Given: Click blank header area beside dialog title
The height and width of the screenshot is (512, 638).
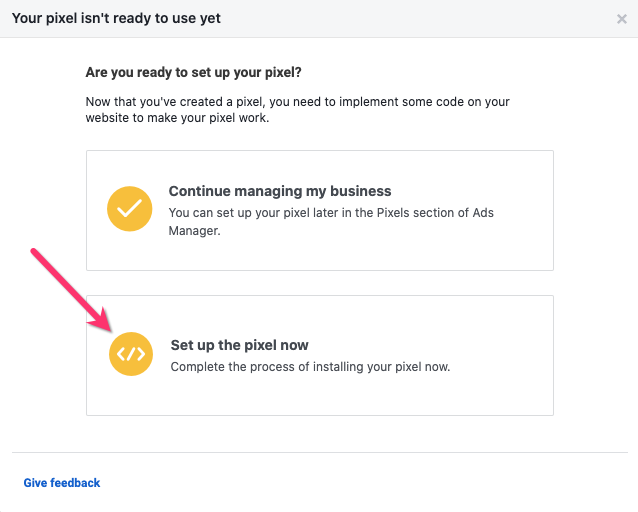Looking at the screenshot, I should pos(420,19).
